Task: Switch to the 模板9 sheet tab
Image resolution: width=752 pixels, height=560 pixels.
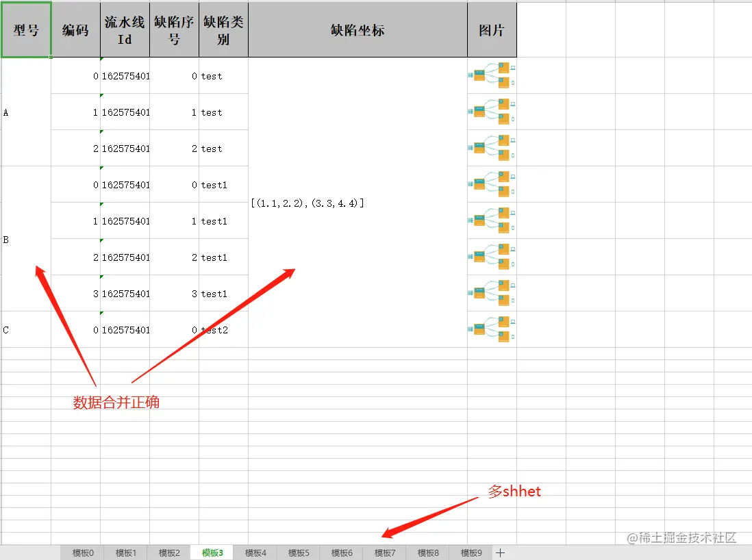Action: (x=471, y=552)
